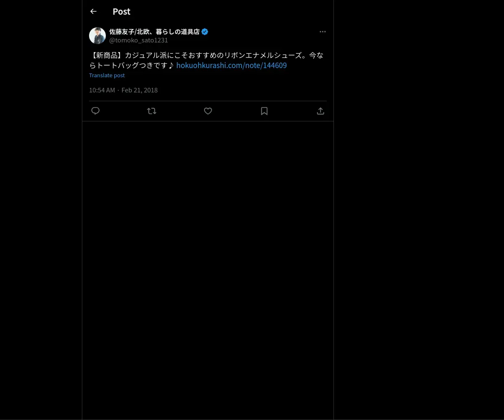Reply to the post via speech bubble icon
504x420 pixels.
tap(95, 111)
